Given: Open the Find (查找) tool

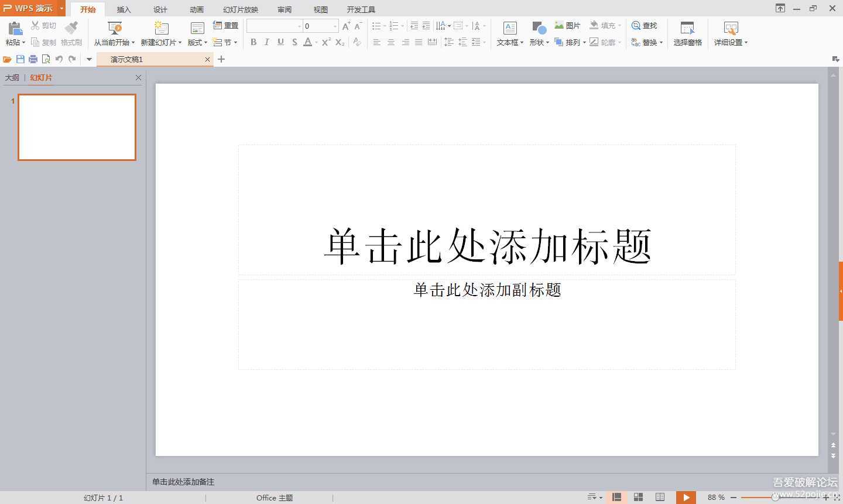Looking at the screenshot, I should point(645,26).
